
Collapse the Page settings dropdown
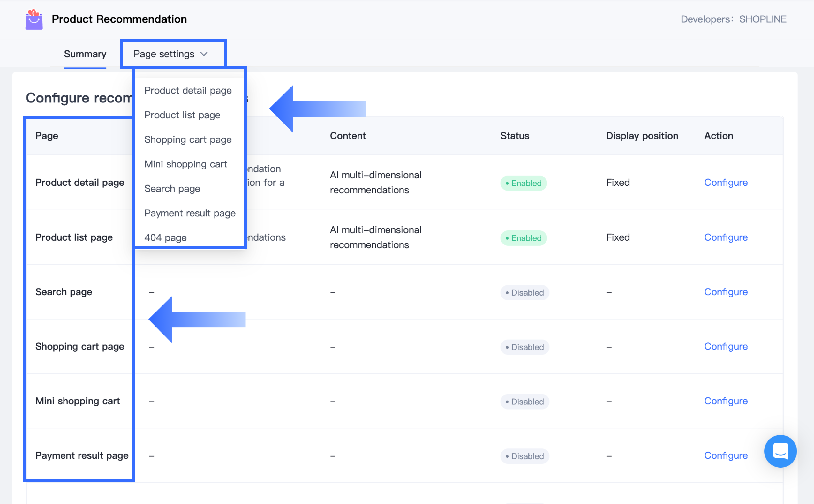point(171,54)
